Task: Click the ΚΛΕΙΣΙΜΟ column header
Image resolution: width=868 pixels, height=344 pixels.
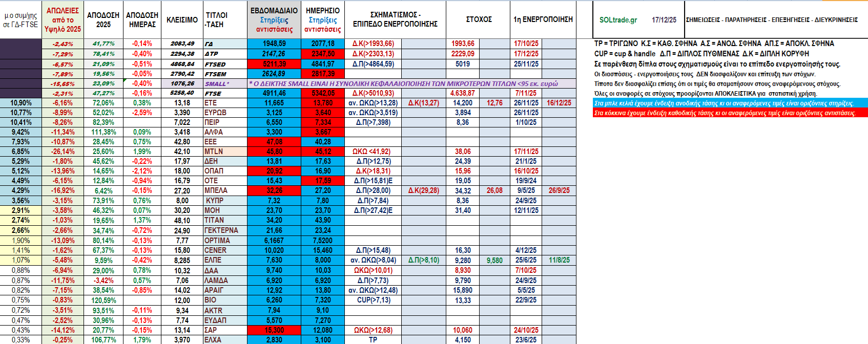Action: 182,20
